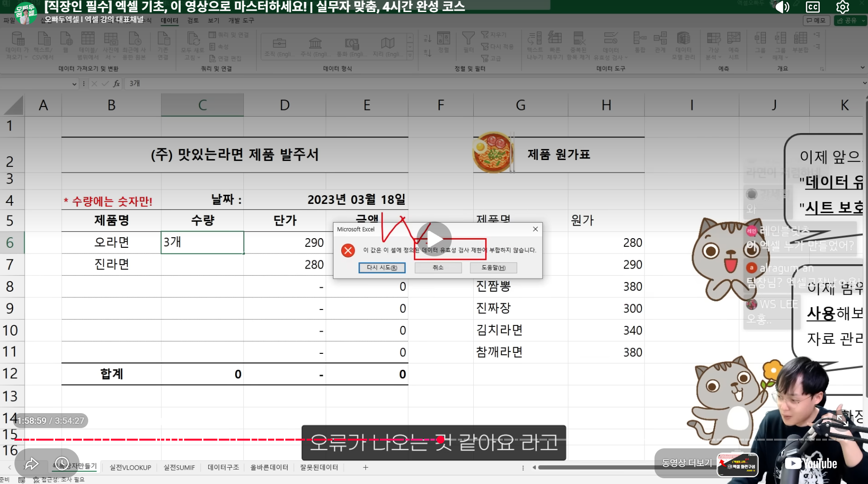
Task: Open the 개발 도구 ribbon tab
Action: [x=241, y=21]
